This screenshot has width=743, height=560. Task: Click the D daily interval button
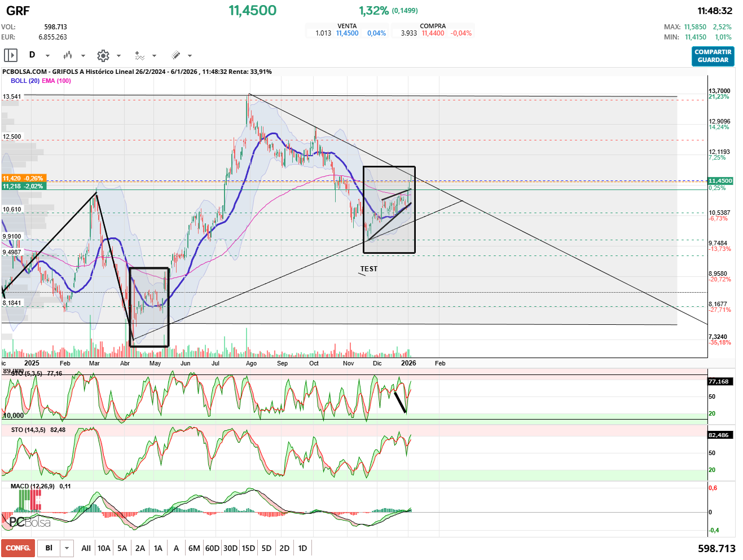(x=32, y=55)
